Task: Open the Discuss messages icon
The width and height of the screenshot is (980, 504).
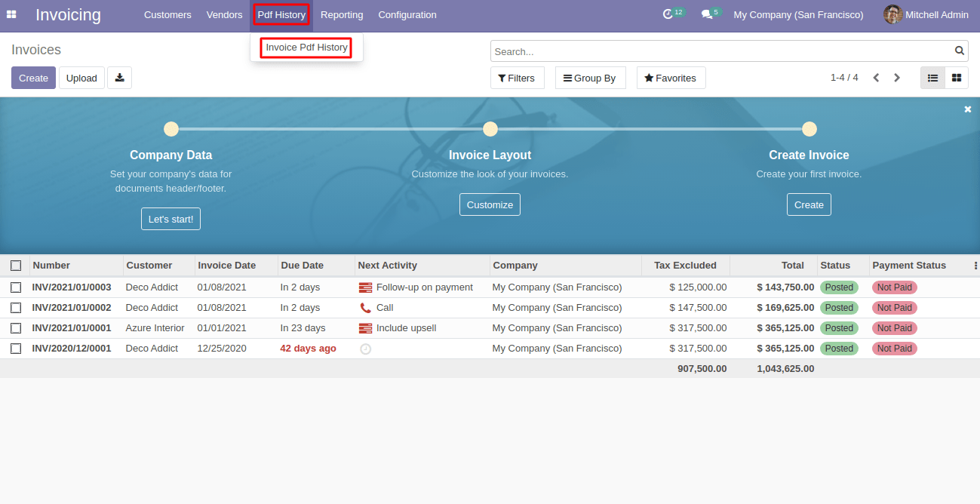Action: pos(705,13)
